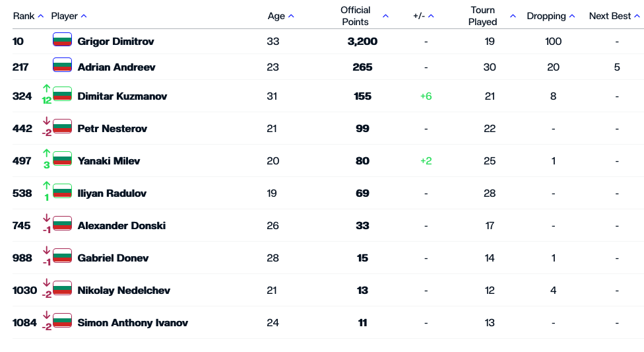This screenshot has width=644, height=352.
Task: Sort table by Rank column arrow
Action: click(x=41, y=16)
